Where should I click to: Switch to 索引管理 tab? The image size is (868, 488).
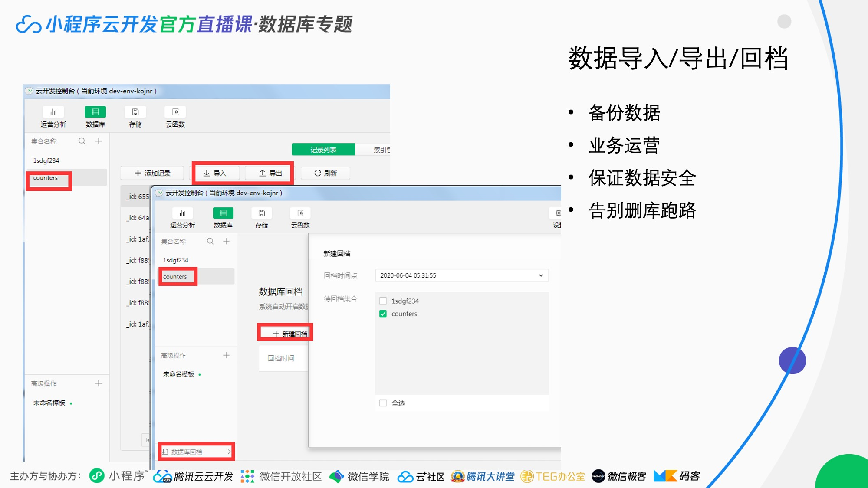[381, 150]
